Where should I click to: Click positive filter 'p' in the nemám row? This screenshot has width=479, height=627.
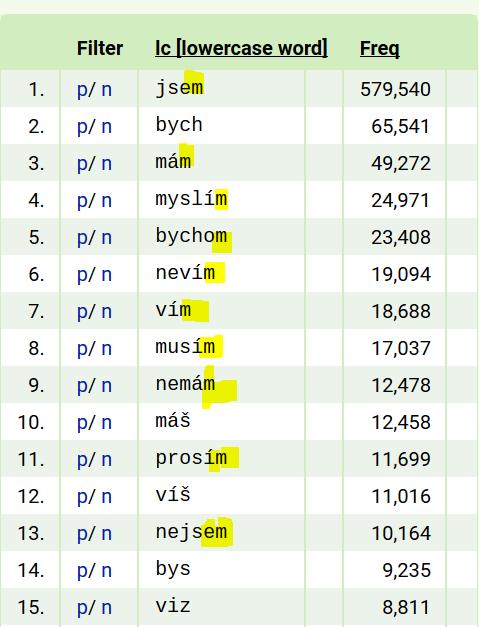tap(82, 386)
